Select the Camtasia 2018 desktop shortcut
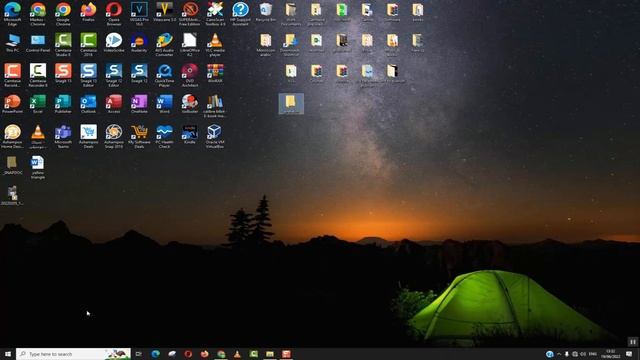This screenshot has height=360, width=640. (88, 44)
